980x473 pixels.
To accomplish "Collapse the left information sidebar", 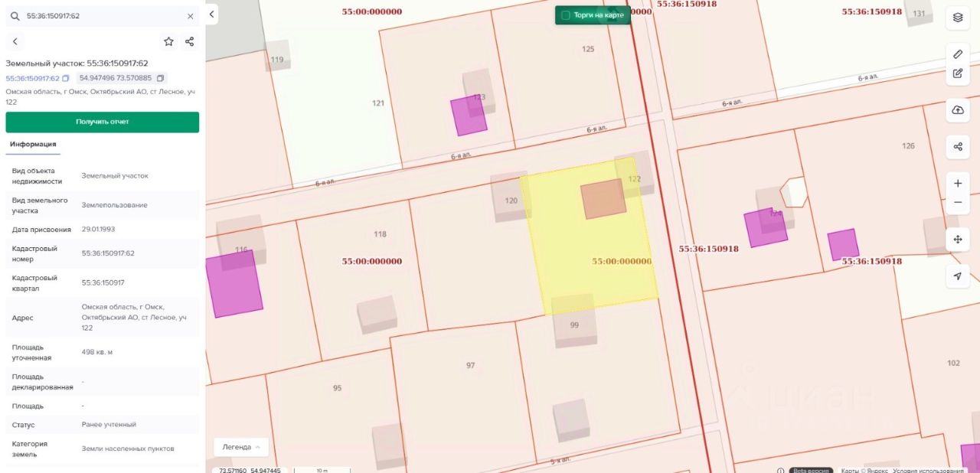I will tap(212, 14).
